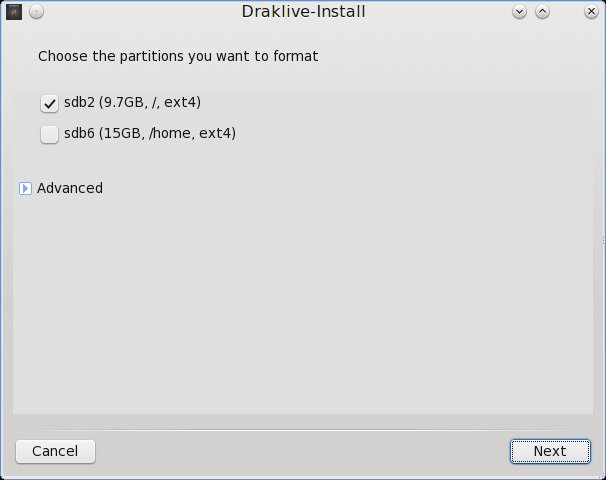Expand the Advanced options section
The height and width of the screenshot is (480, 606).
point(25,188)
